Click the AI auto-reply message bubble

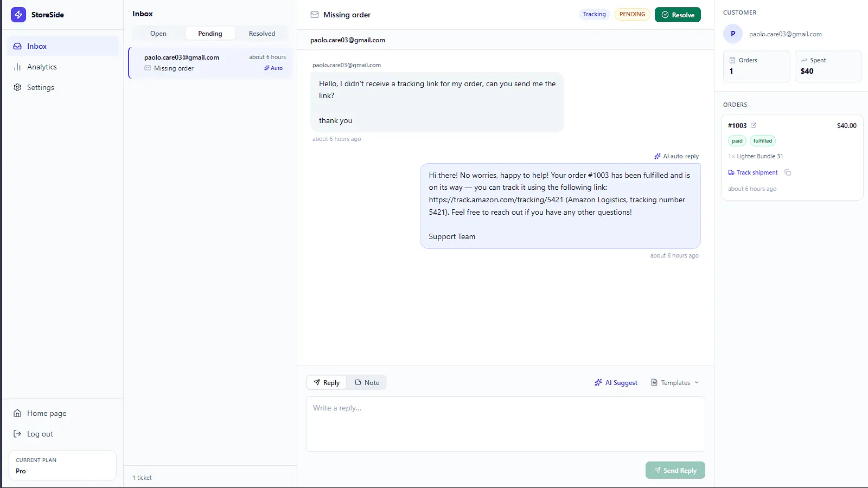coord(560,206)
